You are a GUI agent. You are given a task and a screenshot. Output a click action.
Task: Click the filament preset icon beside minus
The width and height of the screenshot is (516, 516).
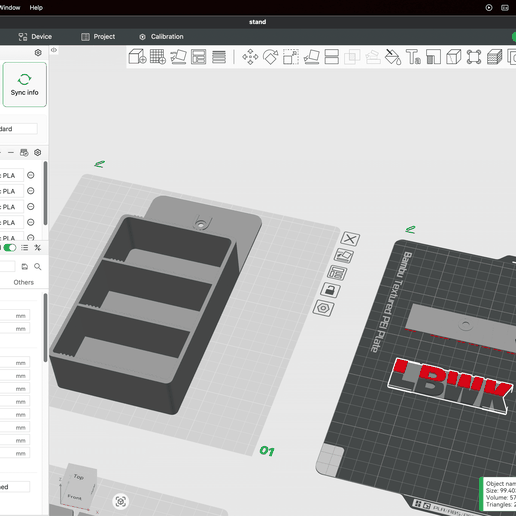24,153
